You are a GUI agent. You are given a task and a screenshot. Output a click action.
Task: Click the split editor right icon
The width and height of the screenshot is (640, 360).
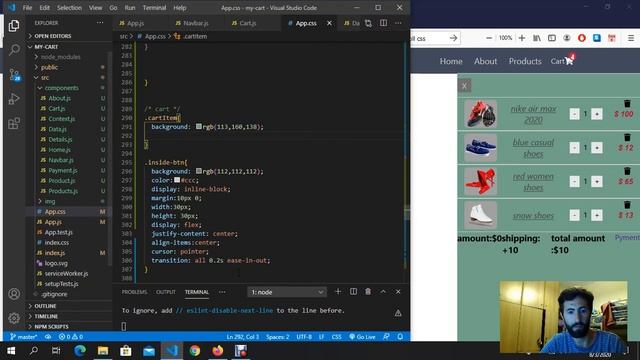pos(383,23)
